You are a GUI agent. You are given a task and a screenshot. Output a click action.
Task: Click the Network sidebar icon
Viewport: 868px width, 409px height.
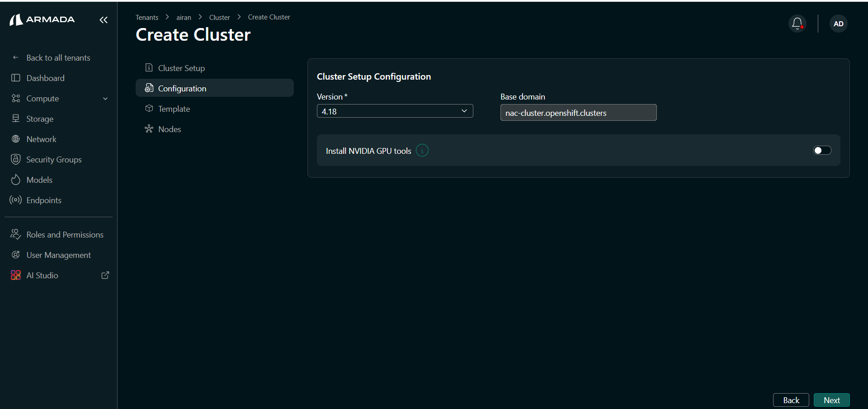[x=15, y=139]
